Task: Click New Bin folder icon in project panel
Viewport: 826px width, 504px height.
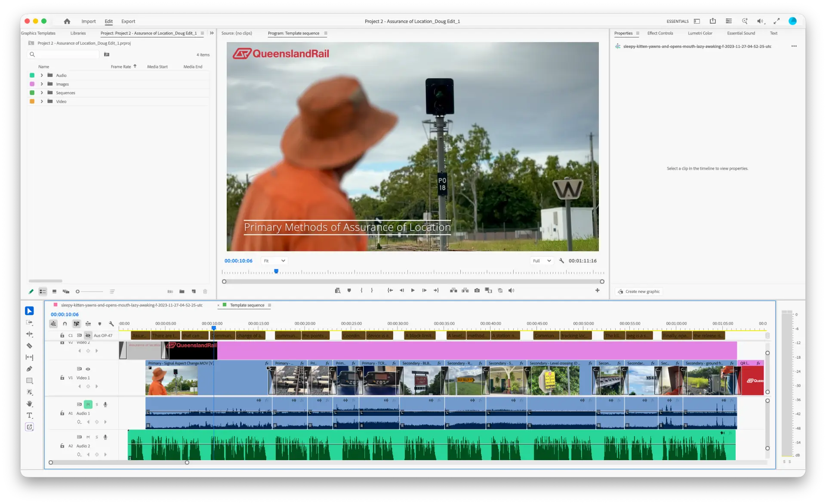Action: coord(182,292)
